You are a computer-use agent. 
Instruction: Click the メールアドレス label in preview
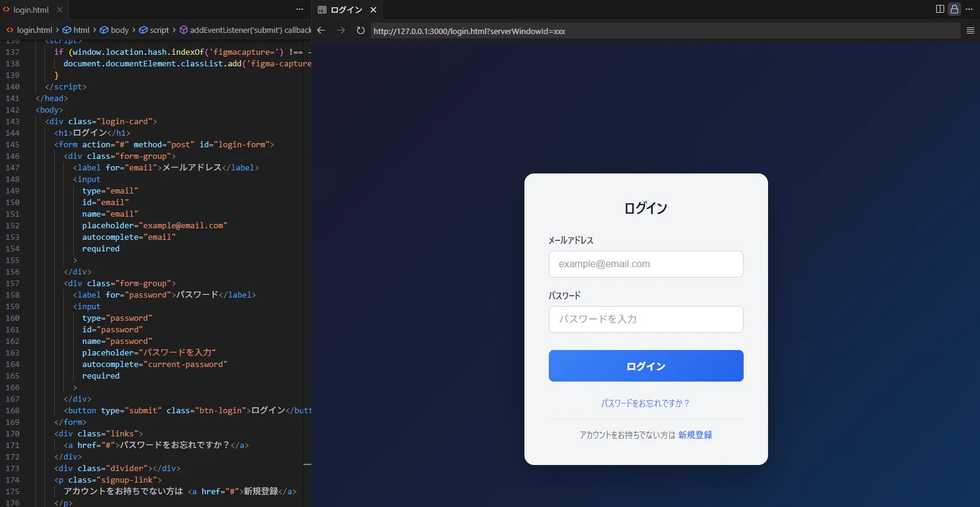[x=571, y=240]
